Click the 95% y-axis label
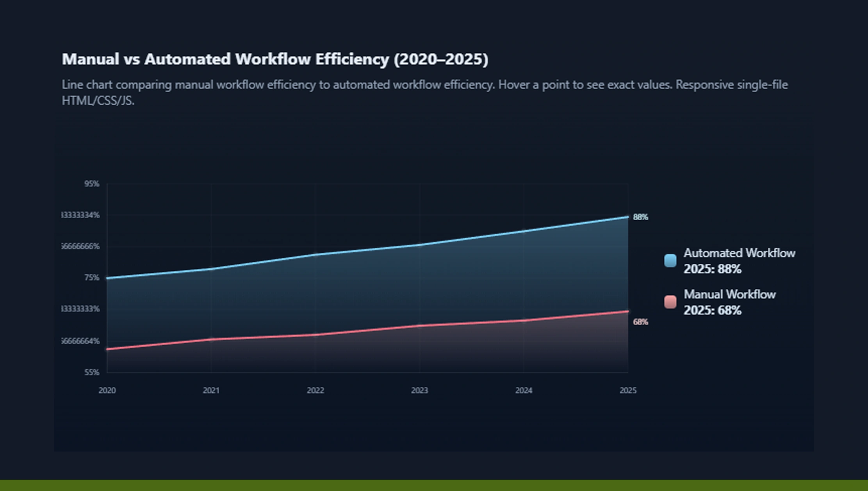Image resolution: width=868 pixels, height=491 pixels. 92,184
